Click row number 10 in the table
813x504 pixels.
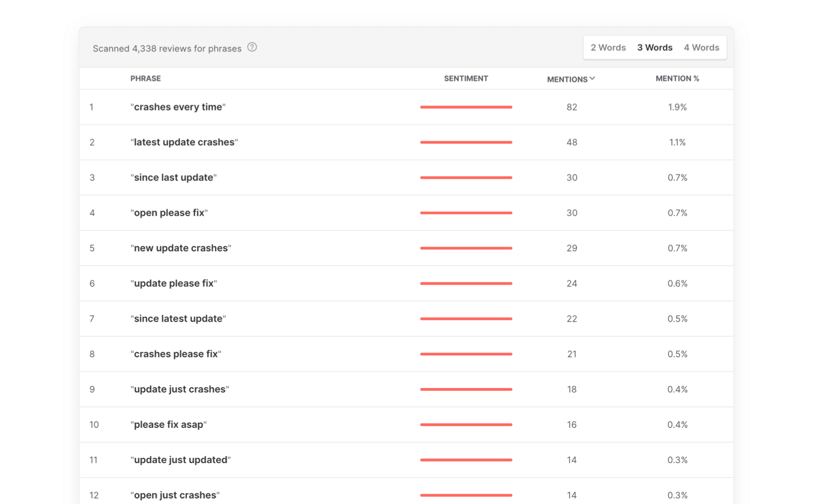(x=94, y=424)
